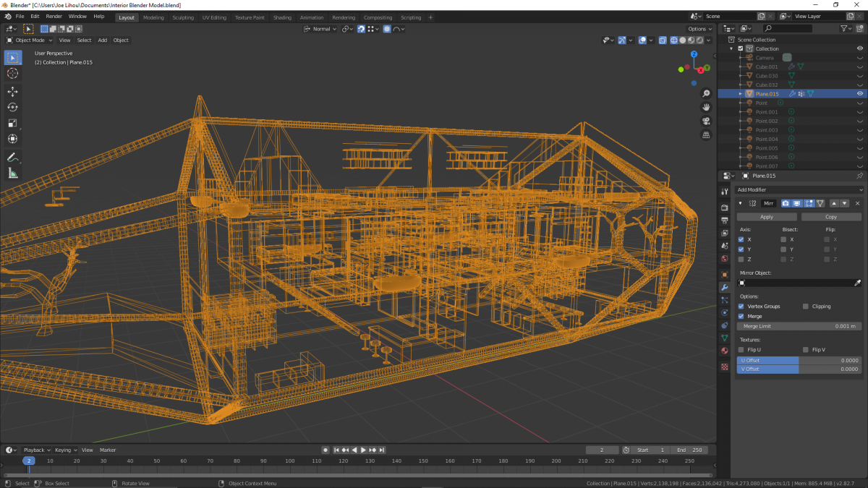The height and width of the screenshot is (488, 868).
Task: Open the Object Mode dropdown
Action: click(30, 40)
